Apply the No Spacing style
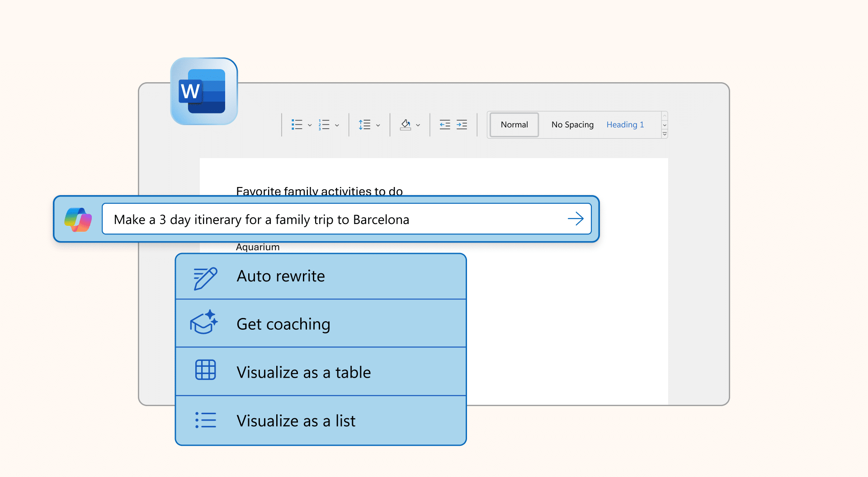868x477 pixels. 572,125
